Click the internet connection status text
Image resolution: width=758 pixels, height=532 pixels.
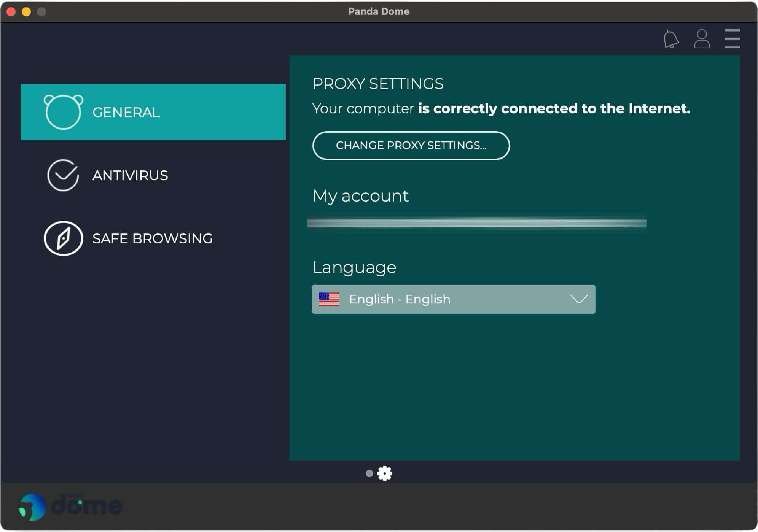(x=501, y=109)
